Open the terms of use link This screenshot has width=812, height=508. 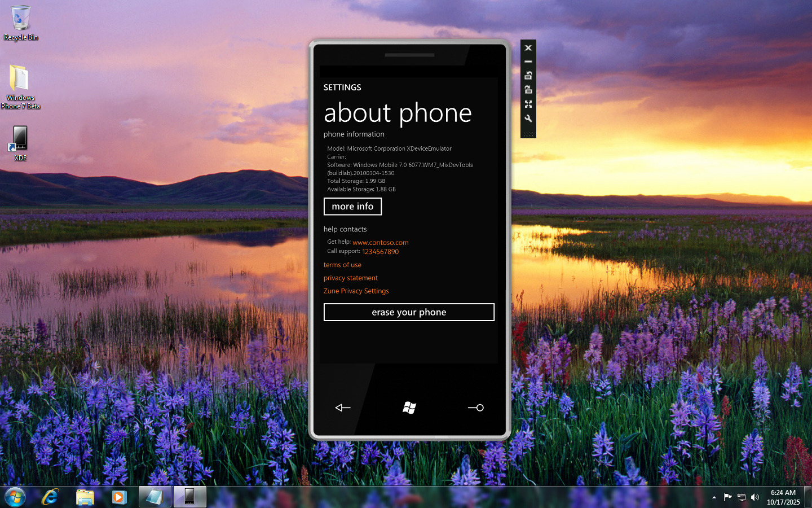point(342,265)
